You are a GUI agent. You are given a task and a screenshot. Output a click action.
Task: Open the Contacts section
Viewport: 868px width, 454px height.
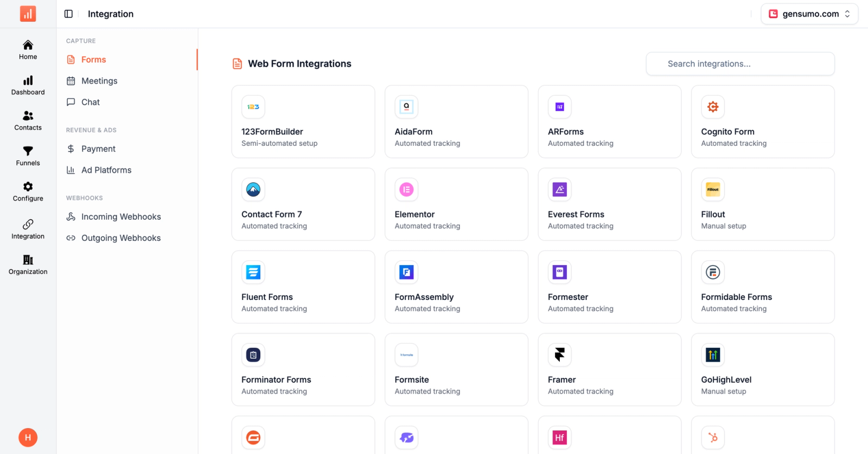click(28, 121)
